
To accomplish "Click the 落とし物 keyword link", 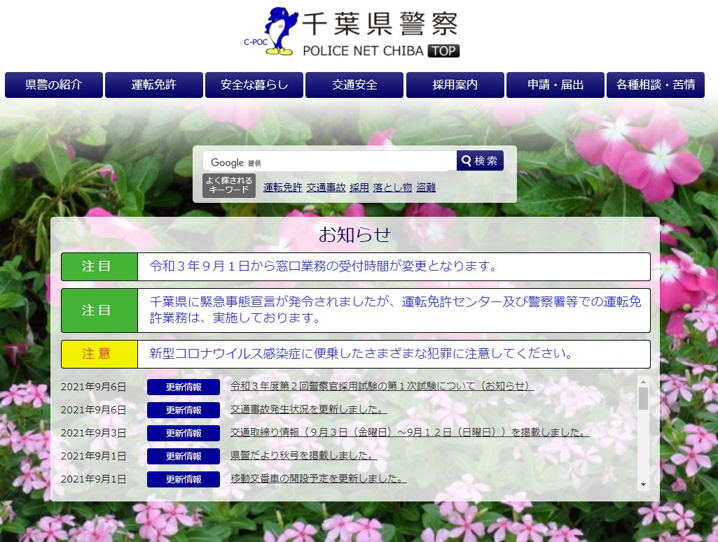I will [x=392, y=187].
